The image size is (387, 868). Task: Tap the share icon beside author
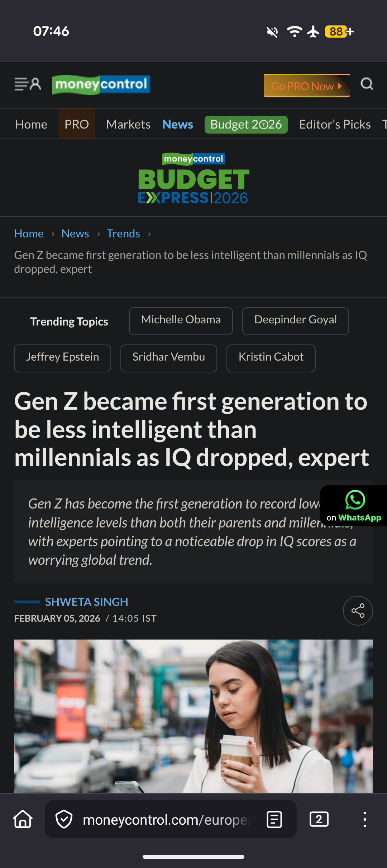coord(358,611)
